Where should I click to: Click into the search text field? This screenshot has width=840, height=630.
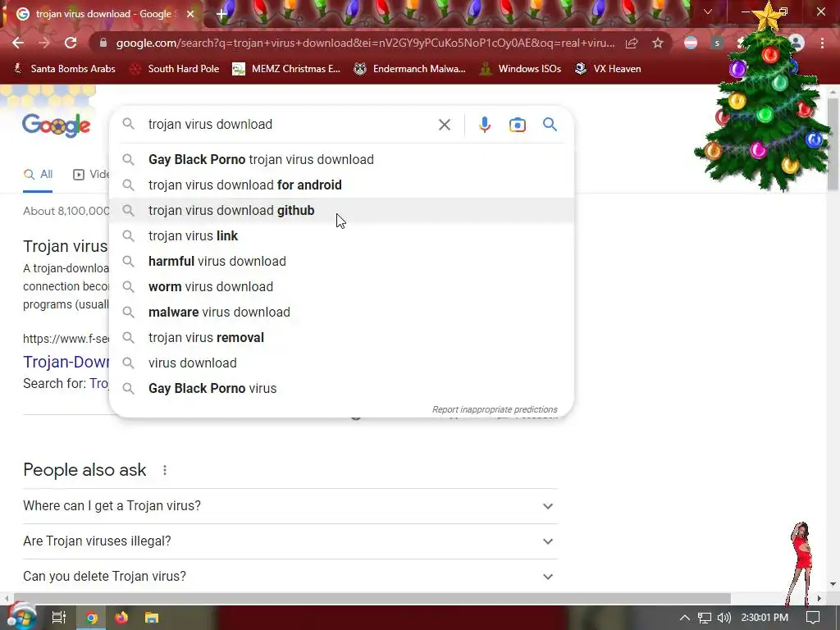coord(290,125)
